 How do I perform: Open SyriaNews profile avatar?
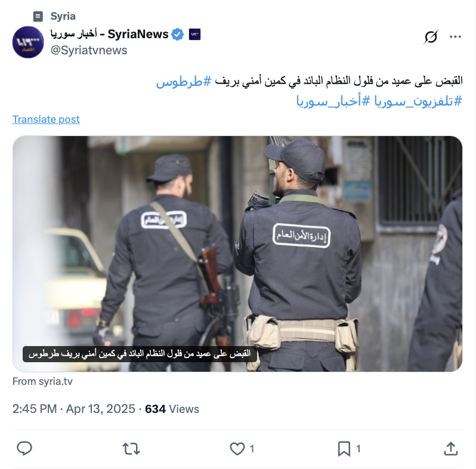pos(28,42)
